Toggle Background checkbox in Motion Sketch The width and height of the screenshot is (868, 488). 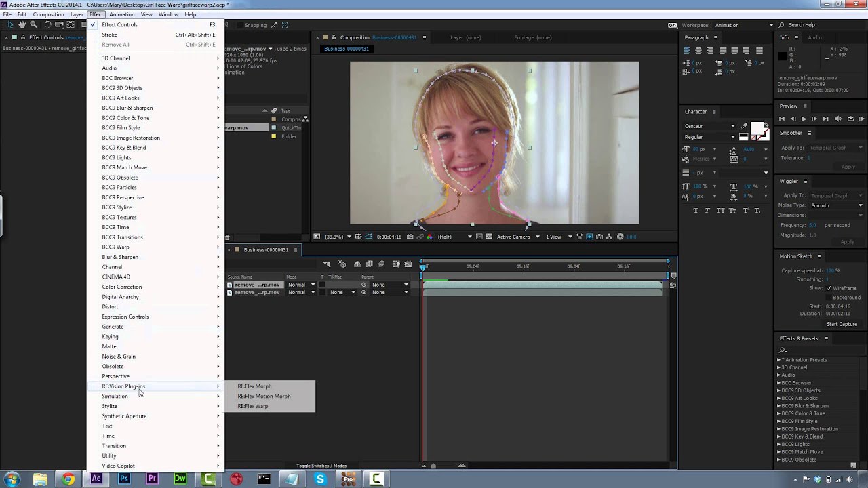829,298
